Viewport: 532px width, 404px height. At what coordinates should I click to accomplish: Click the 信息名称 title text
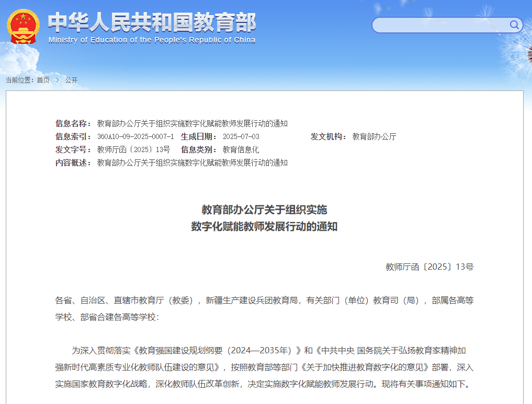tap(193, 123)
